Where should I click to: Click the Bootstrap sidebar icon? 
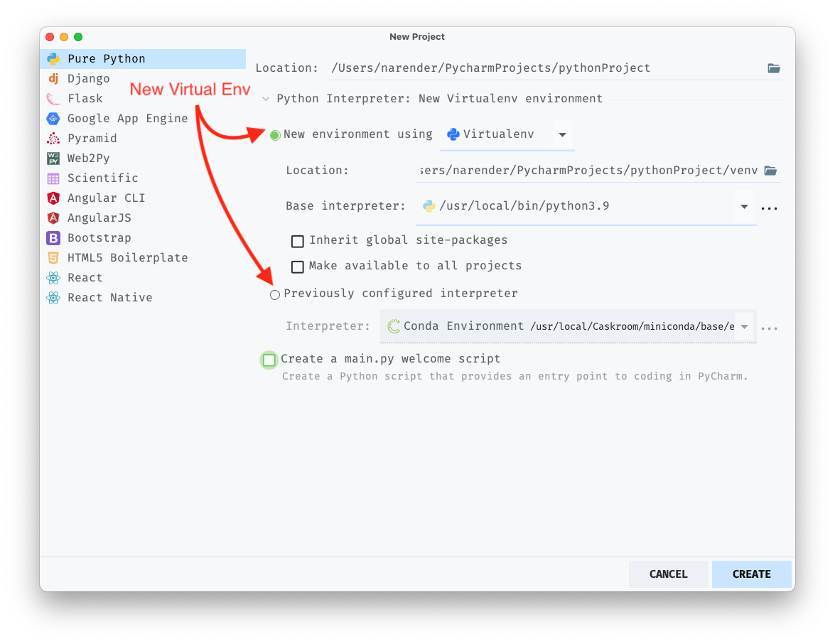click(55, 237)
